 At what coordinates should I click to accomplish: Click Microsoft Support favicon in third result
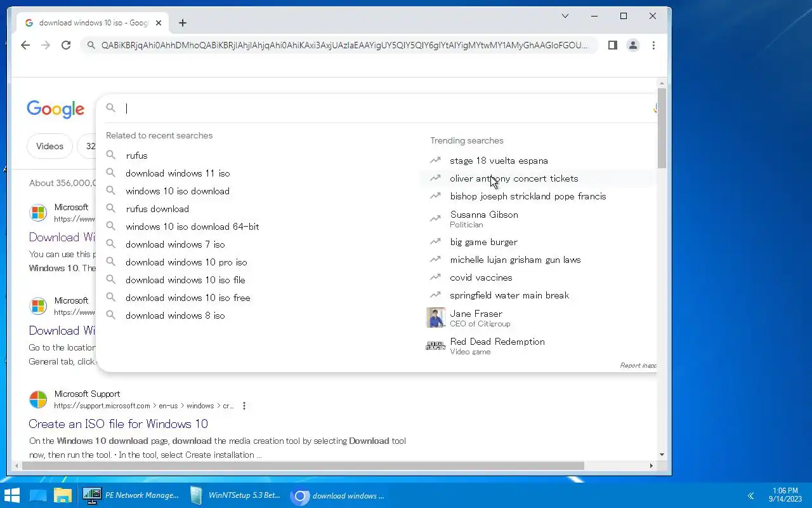[38, 399]
